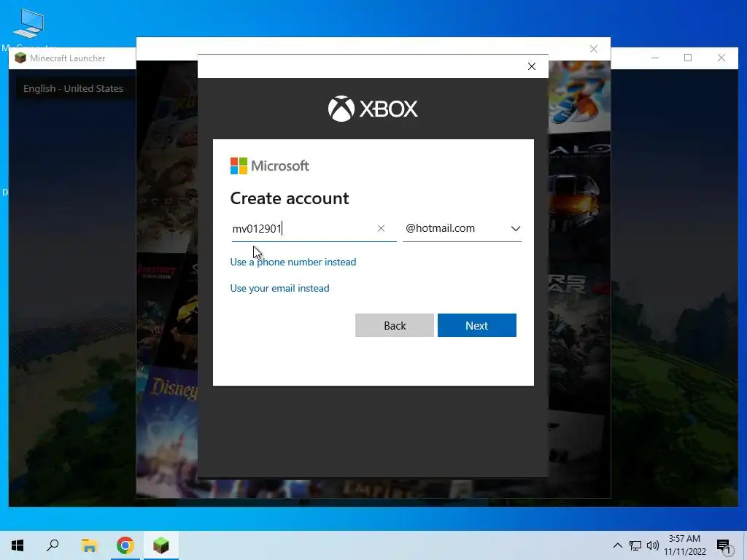Screen dimensions: 747x560
Task: Close the outer sign-in window
Action: [594, 49]
